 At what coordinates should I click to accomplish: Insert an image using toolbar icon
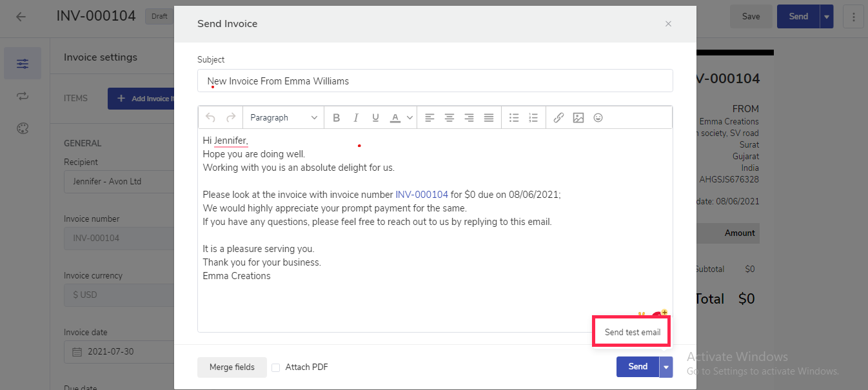point(578,118)
